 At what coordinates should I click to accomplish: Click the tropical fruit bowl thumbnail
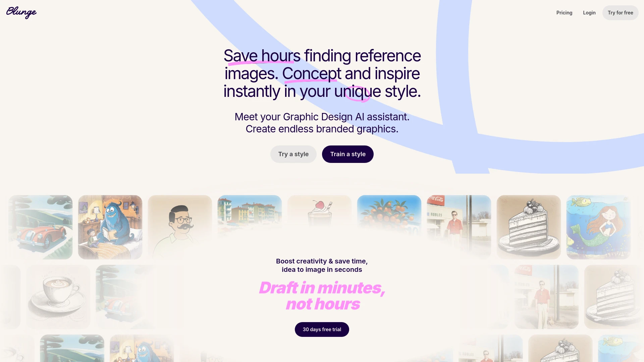(x=389, y=227)
